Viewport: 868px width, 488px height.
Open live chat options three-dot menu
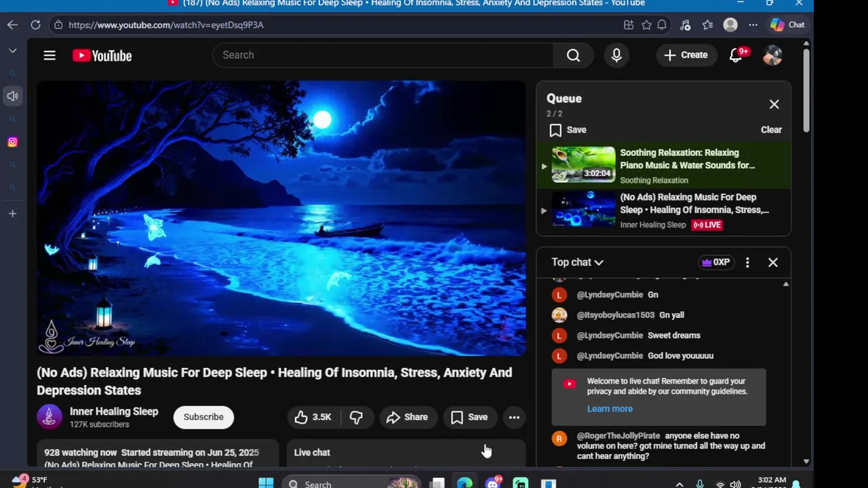[x=747, y=262]
